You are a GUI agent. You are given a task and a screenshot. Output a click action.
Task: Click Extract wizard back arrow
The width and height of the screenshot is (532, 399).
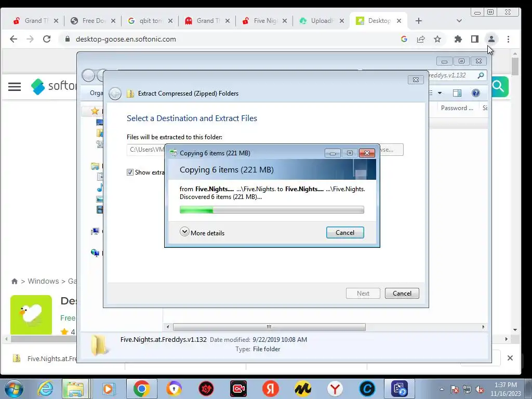115,94
